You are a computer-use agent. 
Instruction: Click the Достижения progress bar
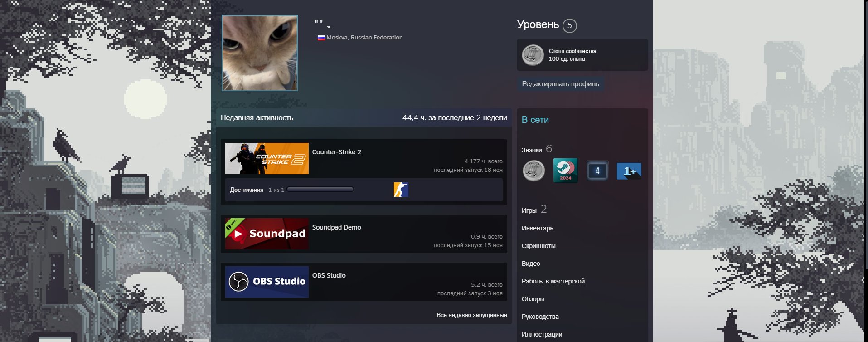click(320, 190)
